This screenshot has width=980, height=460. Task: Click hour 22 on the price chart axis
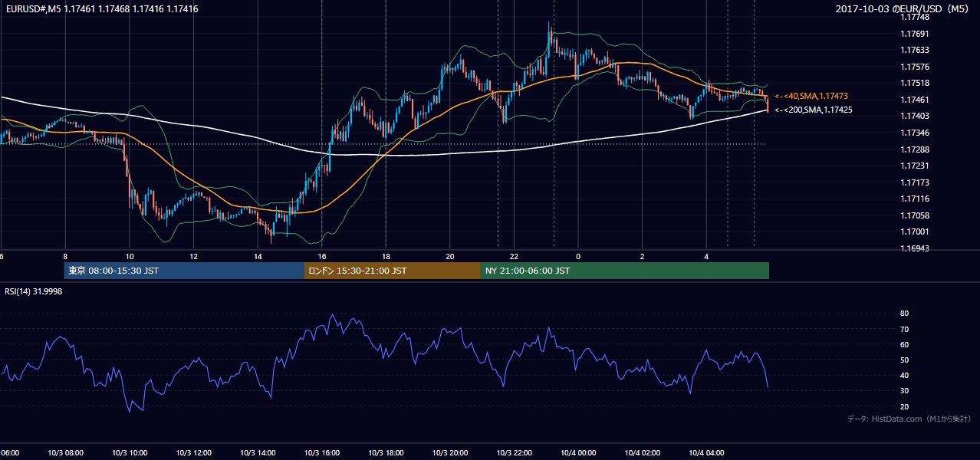[x=514, y=256]
